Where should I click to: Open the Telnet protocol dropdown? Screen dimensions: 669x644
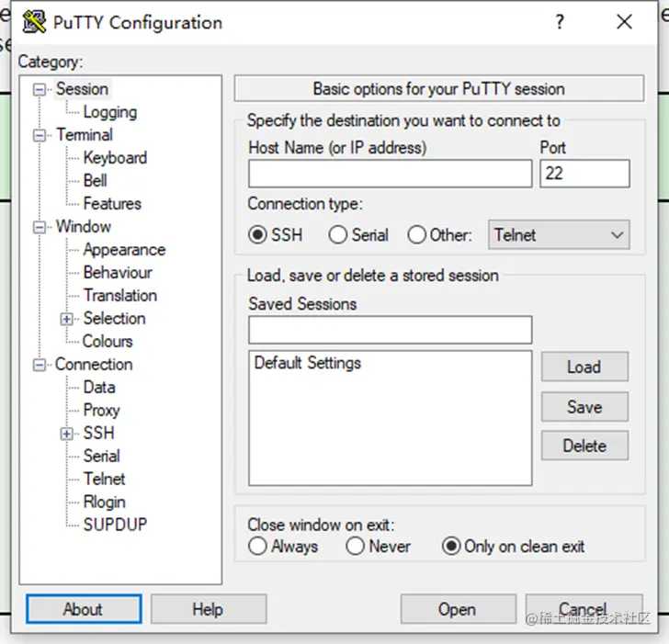[x=560, y=235]
